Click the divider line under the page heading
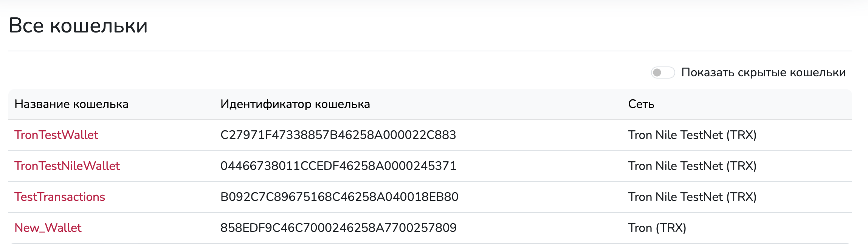868x250 pixels. pyautogui.click(x=430, y=51)
